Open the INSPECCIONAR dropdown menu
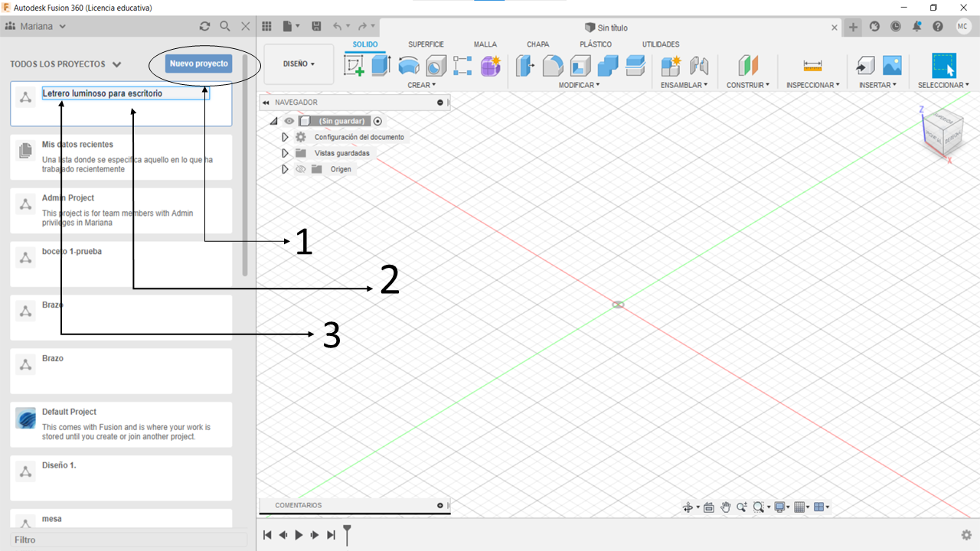The image size is (980, 551). point(813,85)
